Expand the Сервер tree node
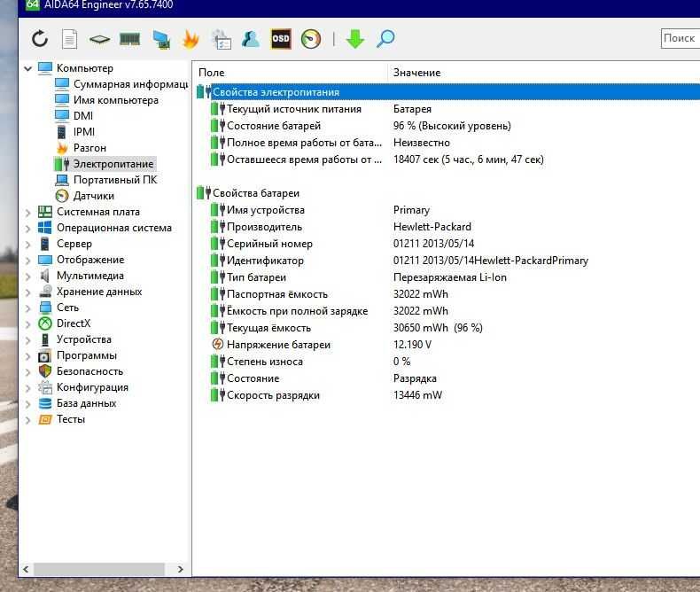 pyautogui.click(x=28, y=245)
